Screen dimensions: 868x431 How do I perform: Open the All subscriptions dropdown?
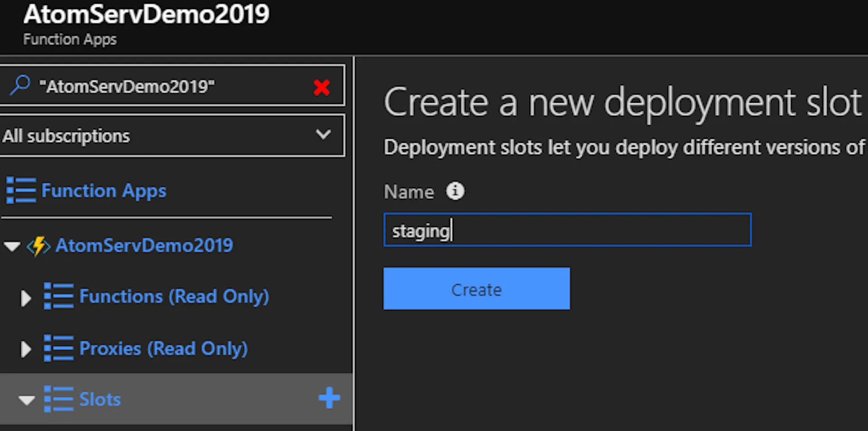coord(172,136)
